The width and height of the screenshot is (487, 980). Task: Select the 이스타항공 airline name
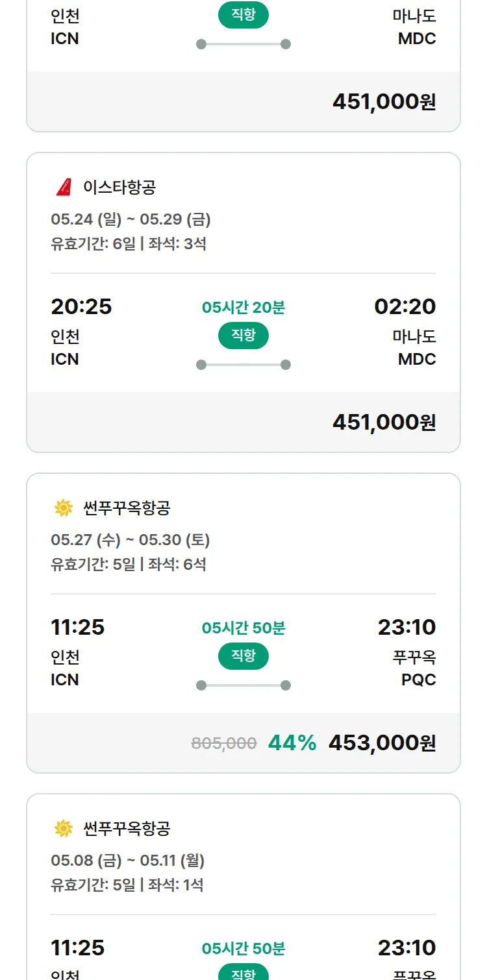pyautogui.click(x=119, y=188)
